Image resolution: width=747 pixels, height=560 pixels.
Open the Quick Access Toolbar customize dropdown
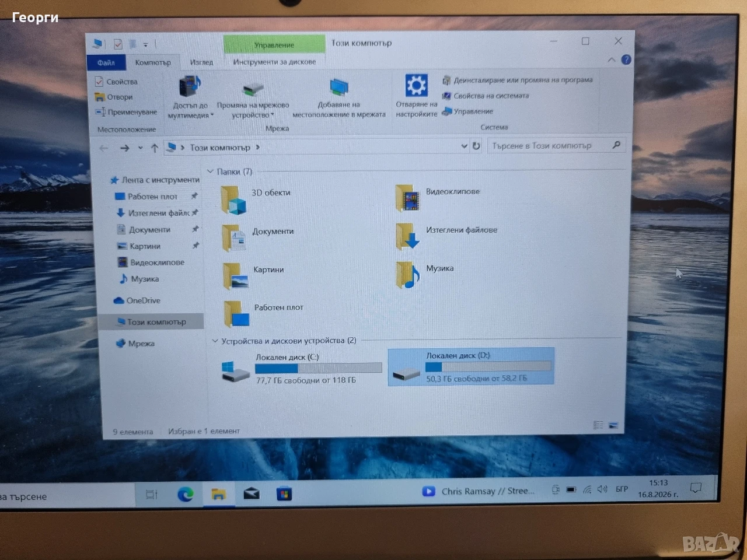click(x=145, y=44)
